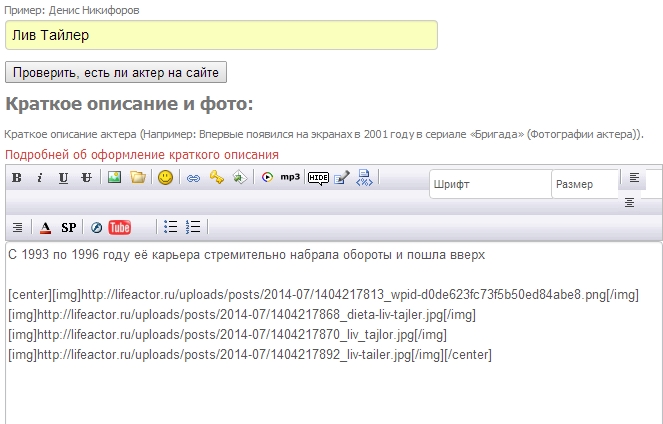Click the yellow protected link key icon
The height and width of the screenshot is (424, 663).
(216, 177)
